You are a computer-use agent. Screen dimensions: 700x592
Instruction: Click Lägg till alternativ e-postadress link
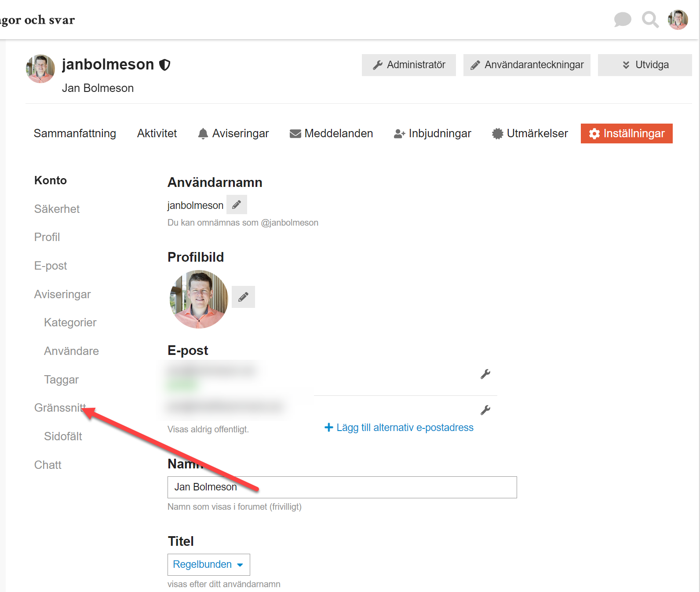399,428
